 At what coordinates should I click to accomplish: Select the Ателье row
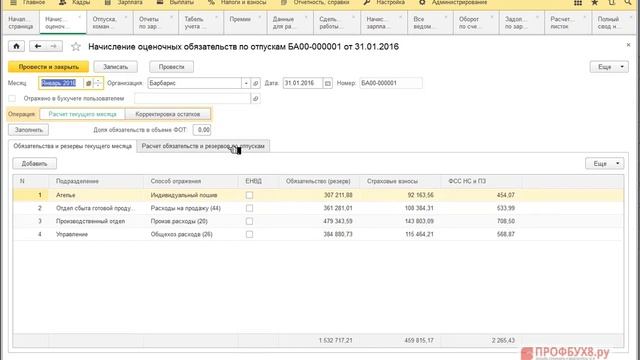coord(318,195)
